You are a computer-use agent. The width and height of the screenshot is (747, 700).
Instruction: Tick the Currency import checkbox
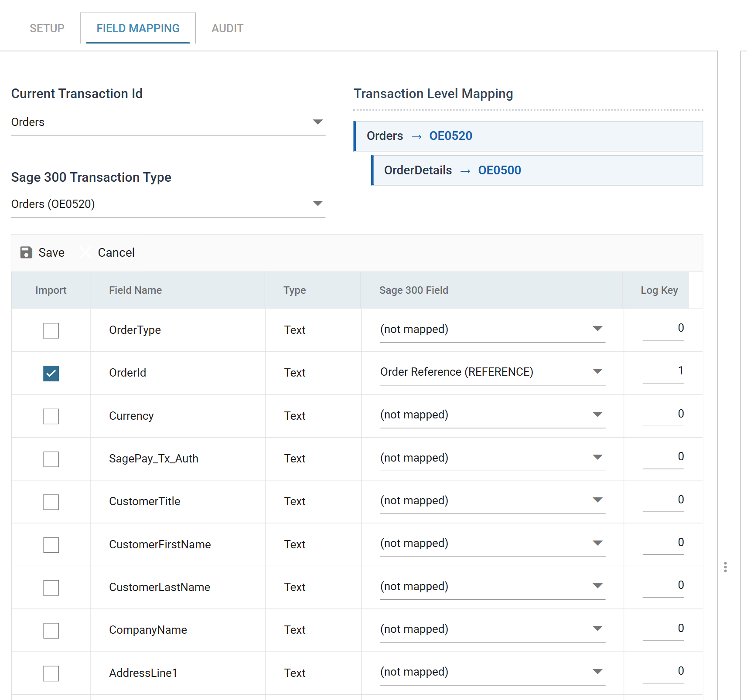(x=51, y=416)
